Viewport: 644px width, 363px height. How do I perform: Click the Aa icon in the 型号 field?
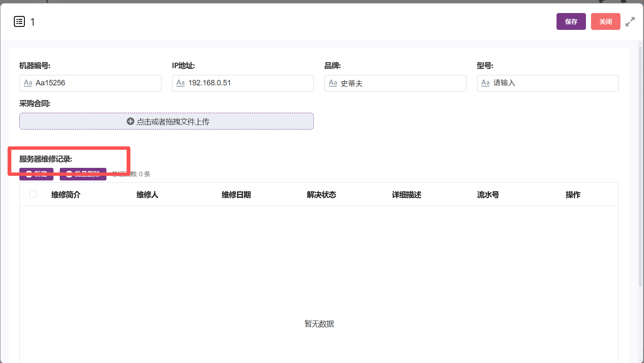[485, 83]
